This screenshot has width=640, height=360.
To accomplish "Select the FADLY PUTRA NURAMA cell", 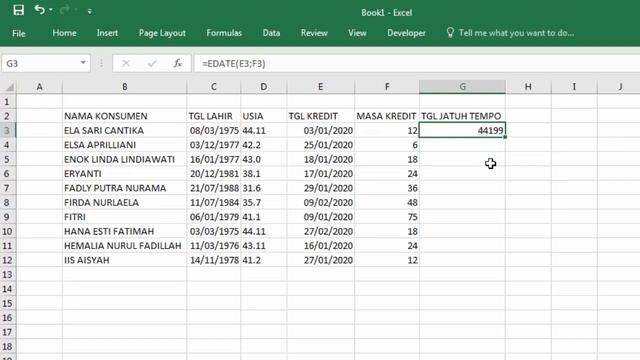I will [124, 188].
